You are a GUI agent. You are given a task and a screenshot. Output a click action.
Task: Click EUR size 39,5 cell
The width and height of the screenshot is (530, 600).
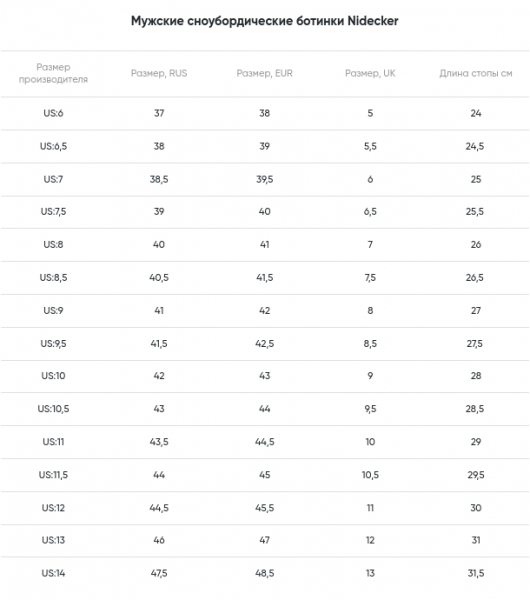[x=264, y=179]
